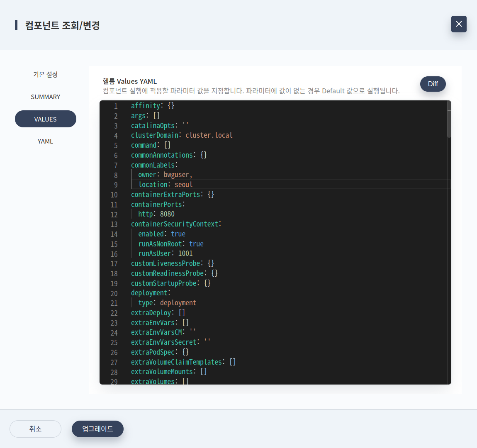Click the 'enabled: true' line
This screenshot has width=477, height=448.
(161, 234)
